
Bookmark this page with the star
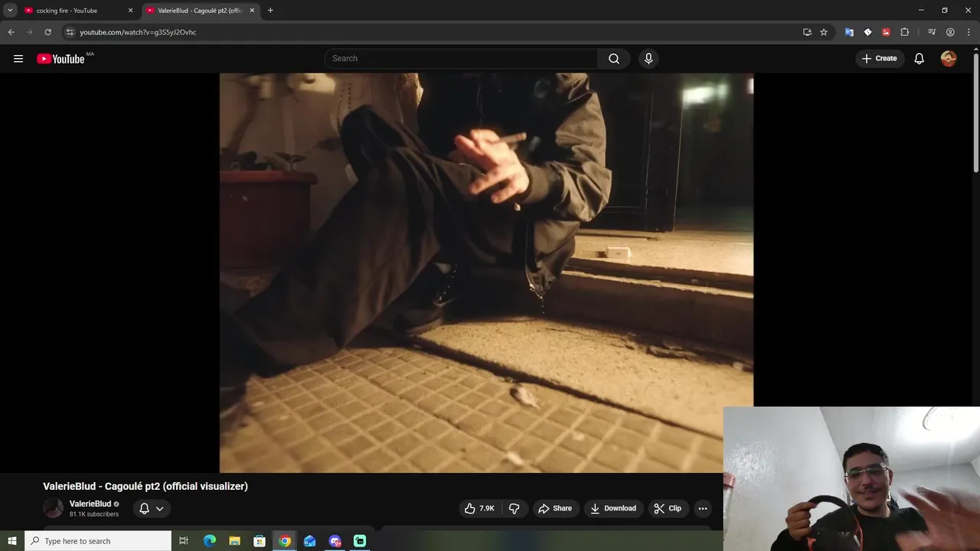click(824, 32)
